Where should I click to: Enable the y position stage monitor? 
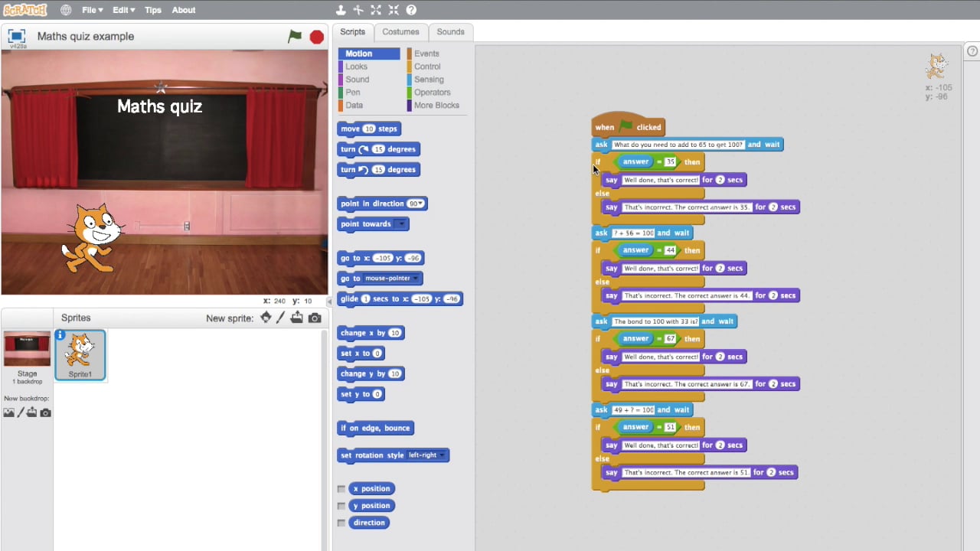341,506
